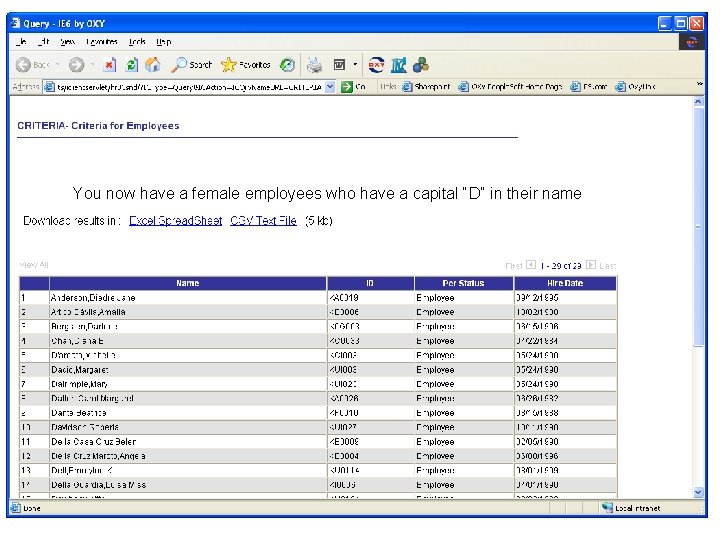
Task: Click the Hire Date column header
Action: point(565,283)
